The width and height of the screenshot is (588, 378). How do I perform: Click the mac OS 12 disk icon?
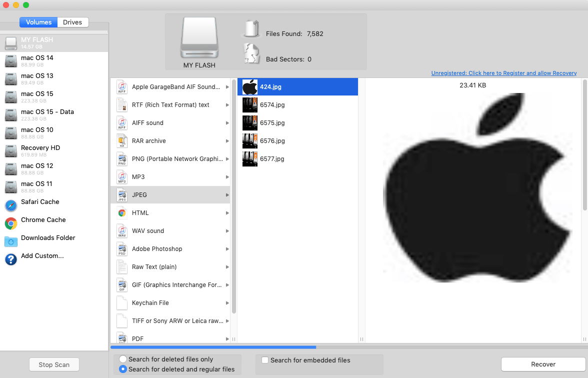point(11,169)
